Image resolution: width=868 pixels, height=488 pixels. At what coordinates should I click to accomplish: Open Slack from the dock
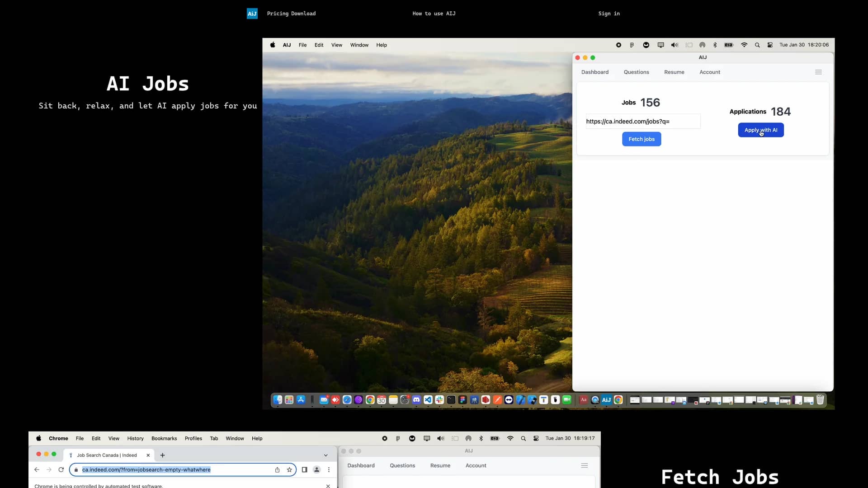click(439, 400)
